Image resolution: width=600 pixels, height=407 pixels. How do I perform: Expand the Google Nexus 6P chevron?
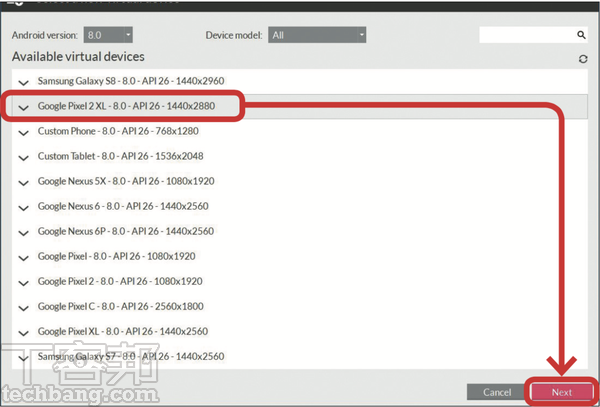coord(24,233)
